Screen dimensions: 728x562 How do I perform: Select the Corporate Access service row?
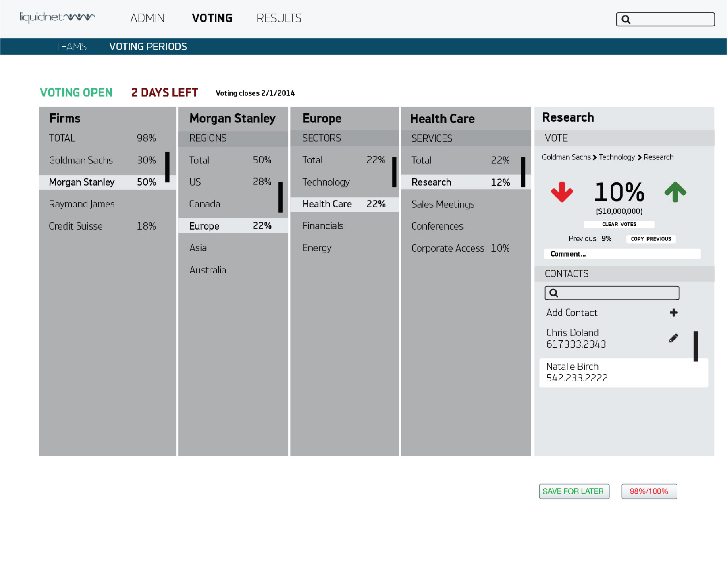[x=467, y=249]
